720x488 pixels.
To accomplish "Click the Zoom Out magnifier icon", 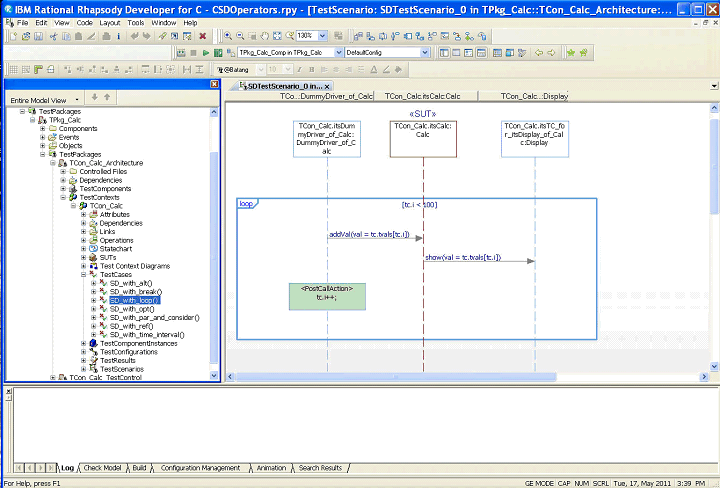I will coord(240,36).
